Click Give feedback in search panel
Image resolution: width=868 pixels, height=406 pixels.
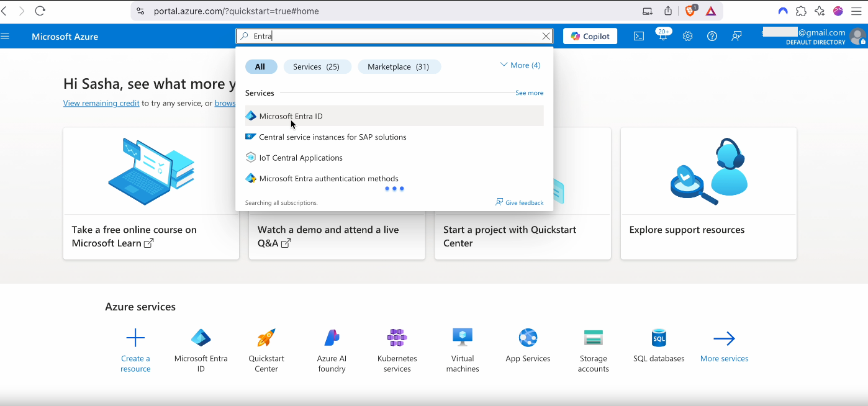tap(519, 202)
